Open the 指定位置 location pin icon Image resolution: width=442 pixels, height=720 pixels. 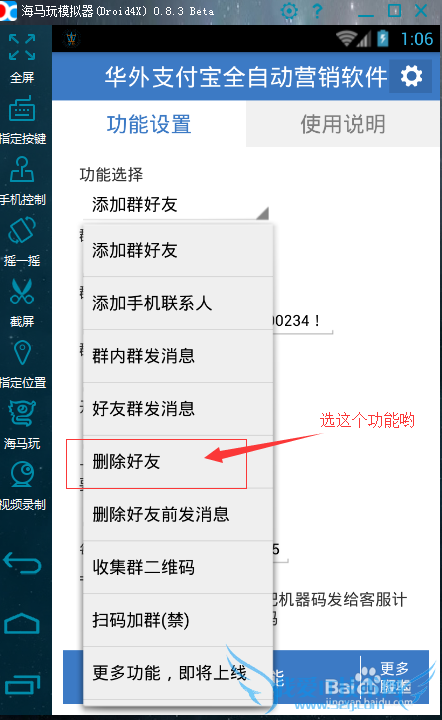click(22, 353)
